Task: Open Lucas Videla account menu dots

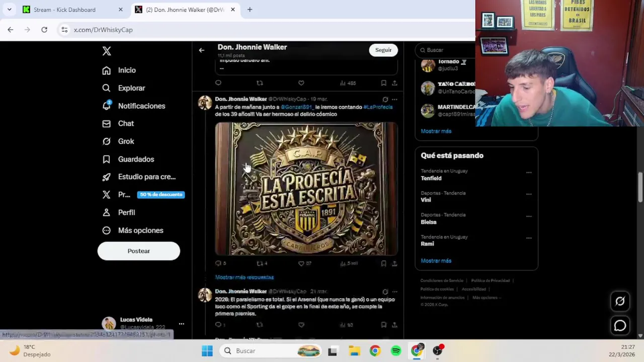Action: [x=181, y=324]
